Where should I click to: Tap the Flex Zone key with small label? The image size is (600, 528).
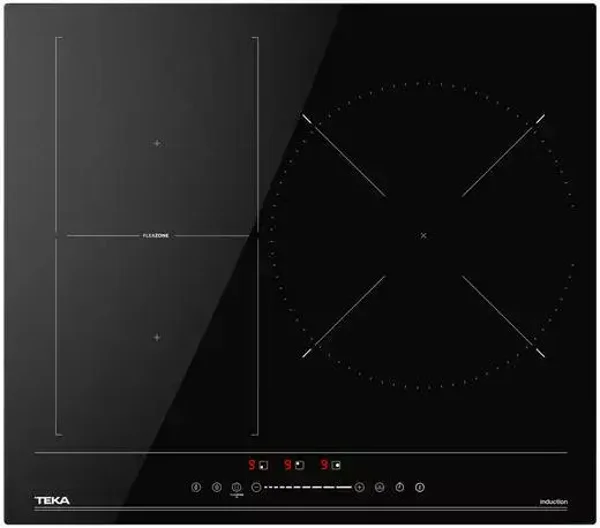point(236,488)
